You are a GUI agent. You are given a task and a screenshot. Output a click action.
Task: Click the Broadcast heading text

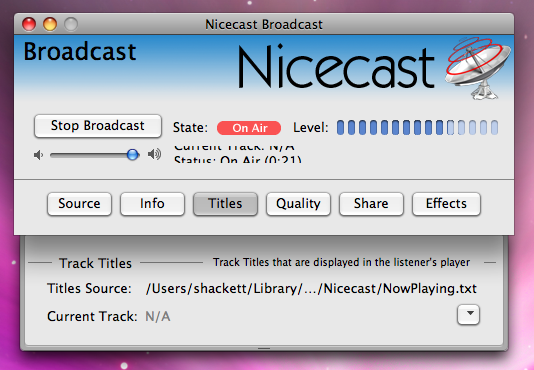click(80, 52)
